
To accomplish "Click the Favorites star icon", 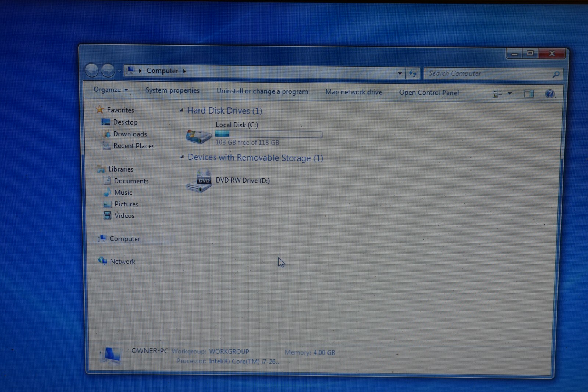I will [x=99, y=109].
